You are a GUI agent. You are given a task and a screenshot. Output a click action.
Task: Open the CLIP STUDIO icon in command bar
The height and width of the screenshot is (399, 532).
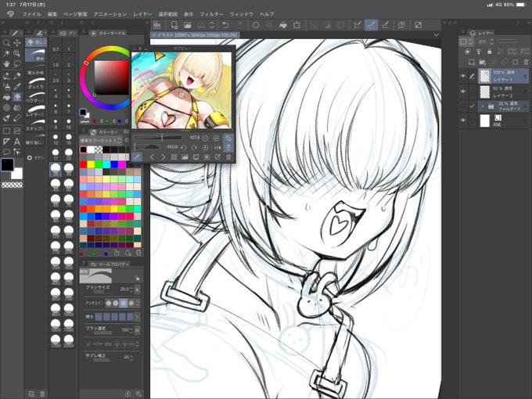tap(156, 25)
